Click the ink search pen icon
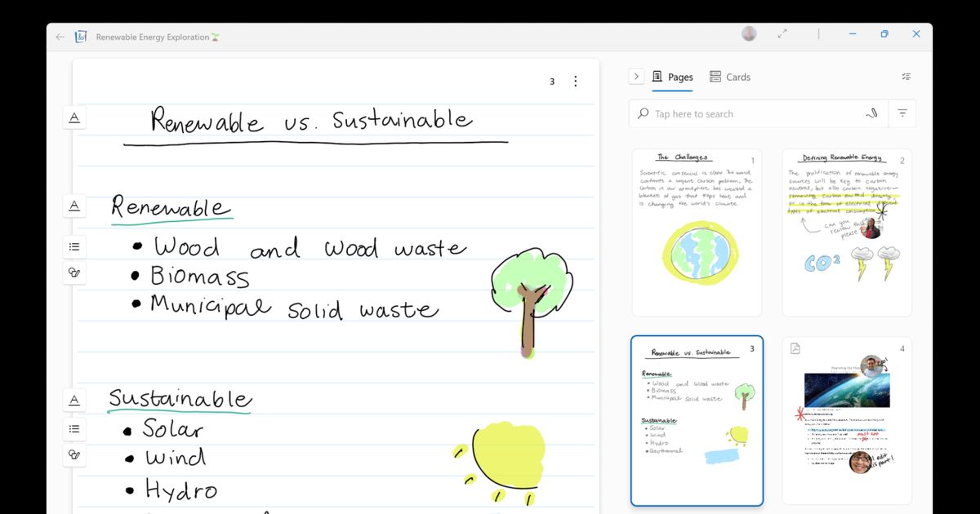 coord(871,113)
